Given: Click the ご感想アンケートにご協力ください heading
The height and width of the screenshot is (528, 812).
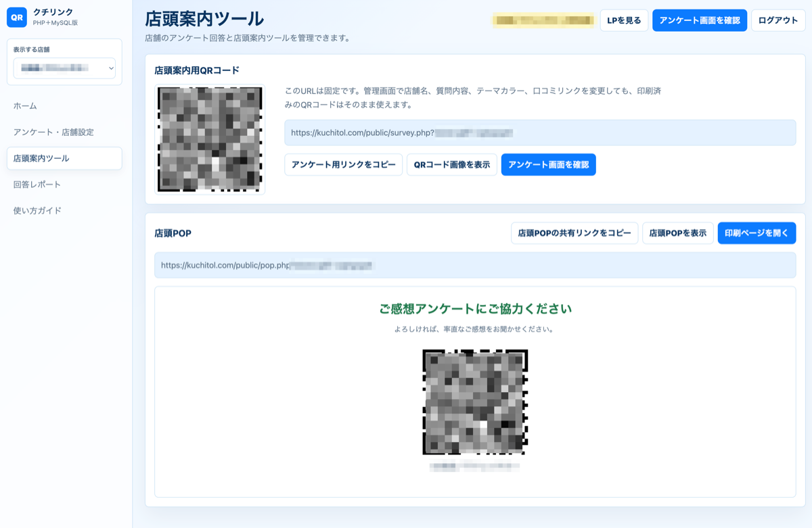Looking at the screenshot, I should (475, 309).
